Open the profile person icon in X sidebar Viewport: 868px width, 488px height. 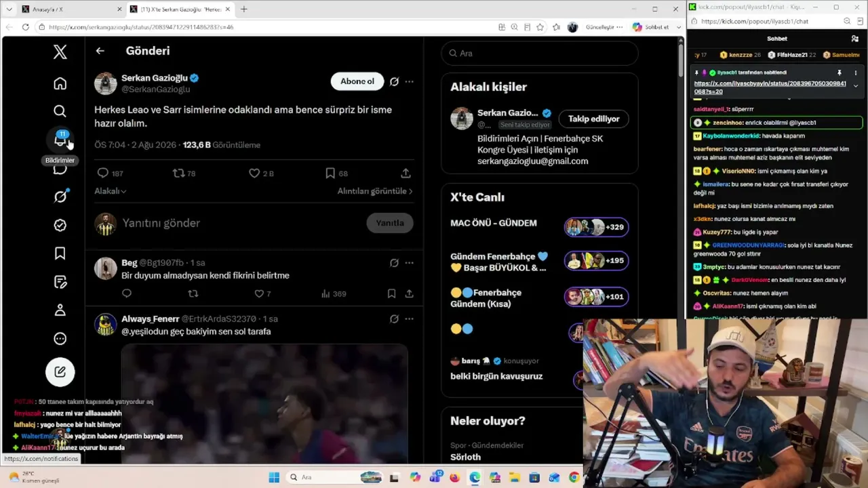[x=60, y=310]
